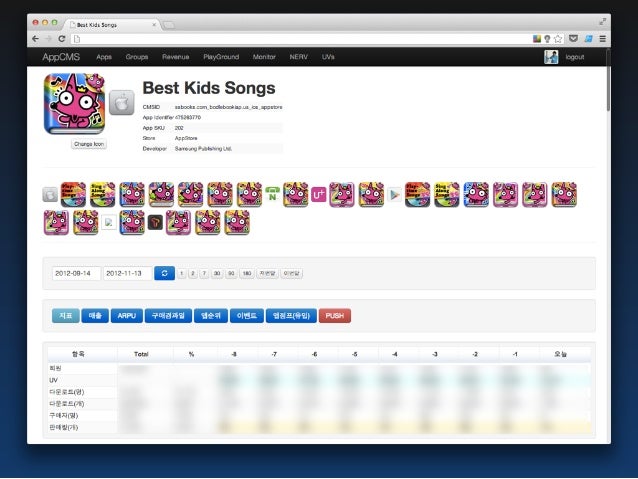Click the large Best Kids Songs app icon
Screen dimensions: 638x479
(74, 104)
